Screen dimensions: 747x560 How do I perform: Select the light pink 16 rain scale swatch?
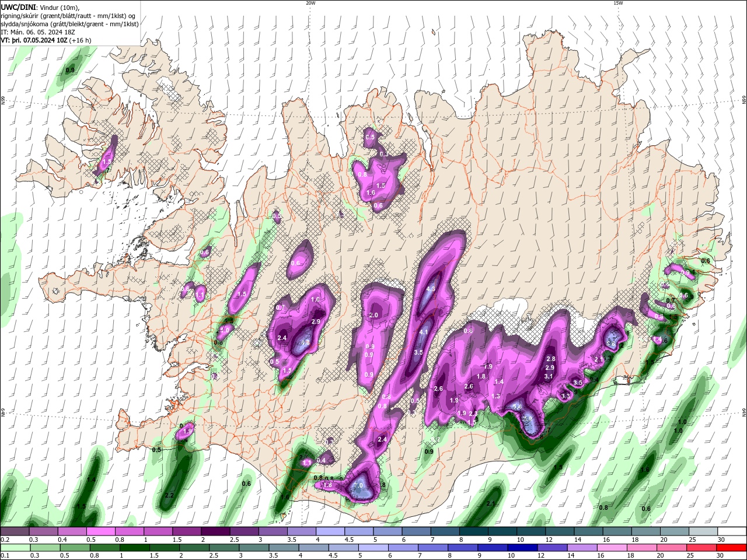pos(613,548)
